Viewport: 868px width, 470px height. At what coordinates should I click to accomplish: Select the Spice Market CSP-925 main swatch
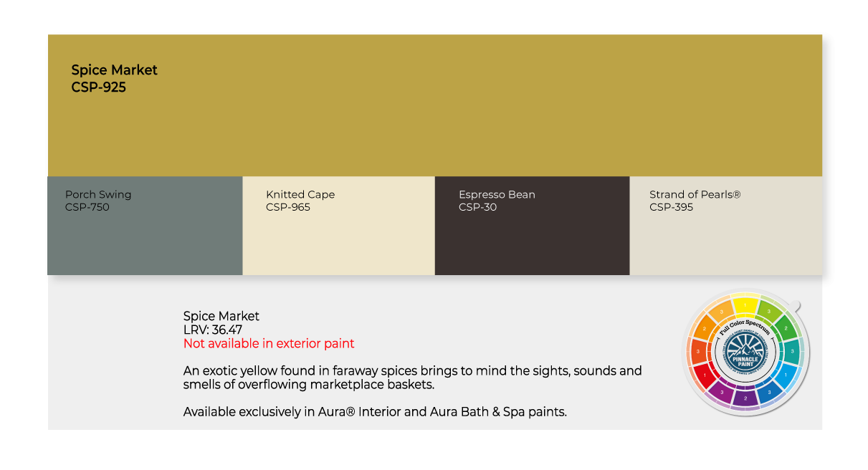coord(434,105)
